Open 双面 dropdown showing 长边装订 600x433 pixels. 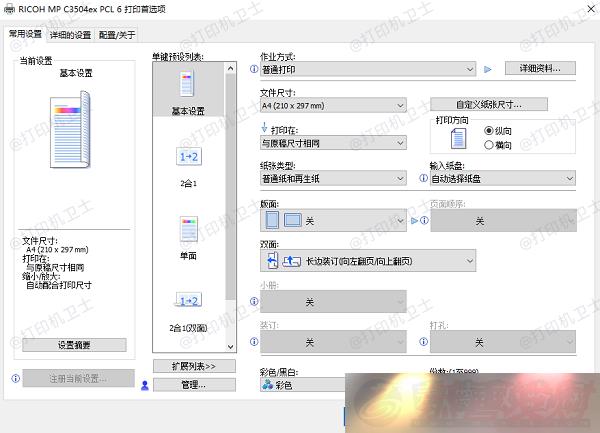(x=368, y=261)
